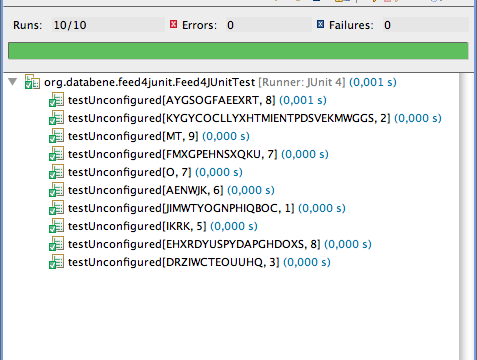Click test icon for AYGSOGFAEEXRT, 8
The height and width of the screenshot is (360, 477).
pyautogui.click(x=56, y=100)
